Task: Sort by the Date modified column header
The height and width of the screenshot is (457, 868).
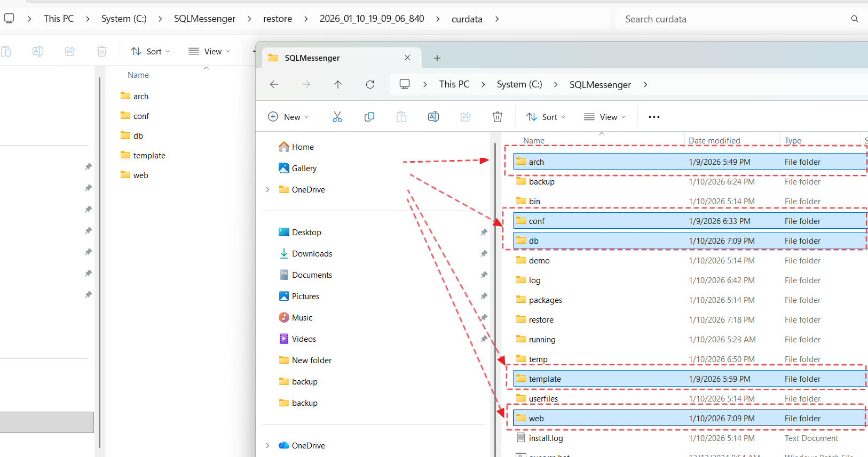Action: (714, 141)
